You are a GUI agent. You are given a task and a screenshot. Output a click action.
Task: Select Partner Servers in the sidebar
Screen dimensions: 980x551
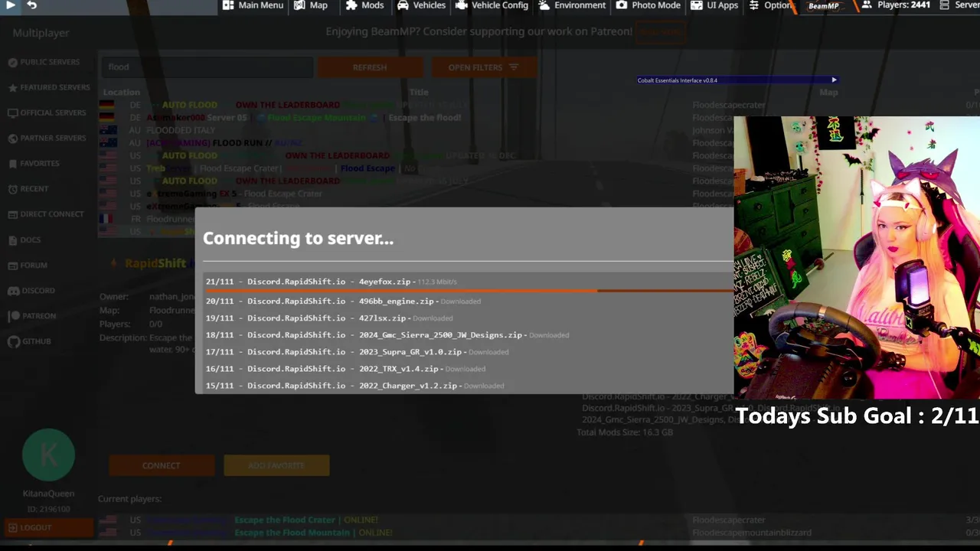click(47, 138)
